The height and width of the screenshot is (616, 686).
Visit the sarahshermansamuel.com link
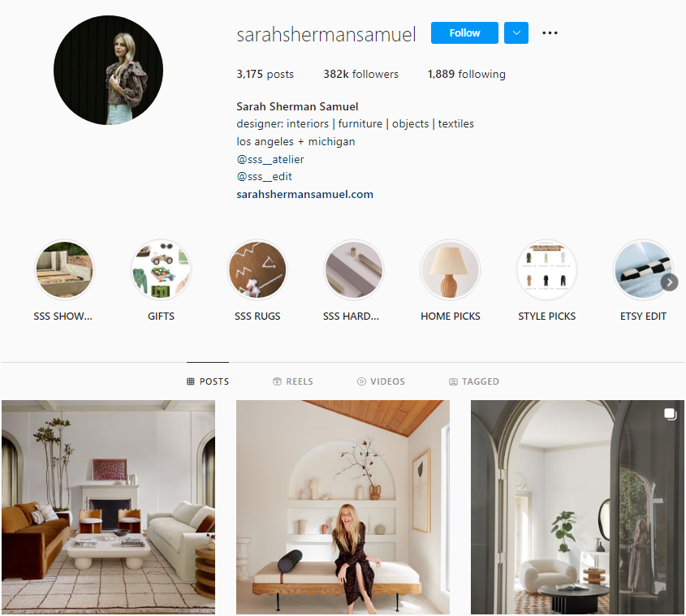[x=305, y=194]
